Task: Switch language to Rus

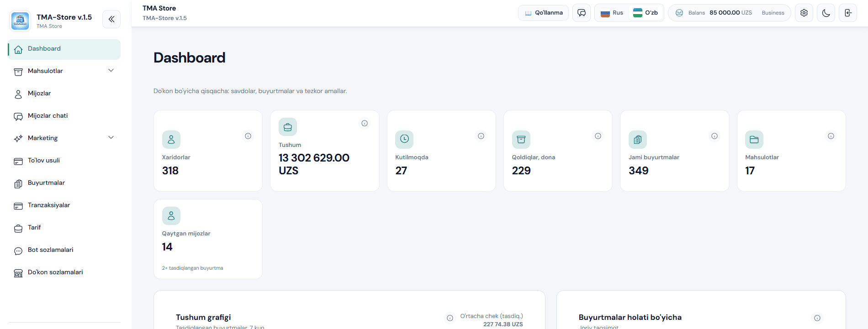Action: coord(612,13)
